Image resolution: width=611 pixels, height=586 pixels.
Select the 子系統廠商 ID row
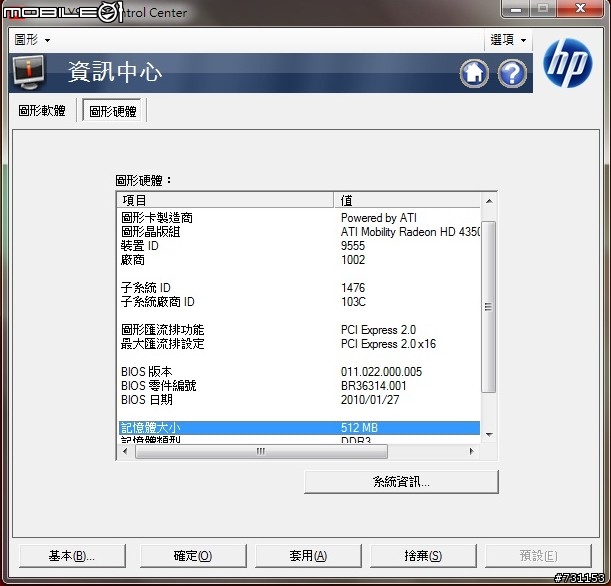click(x=299, y=302)
